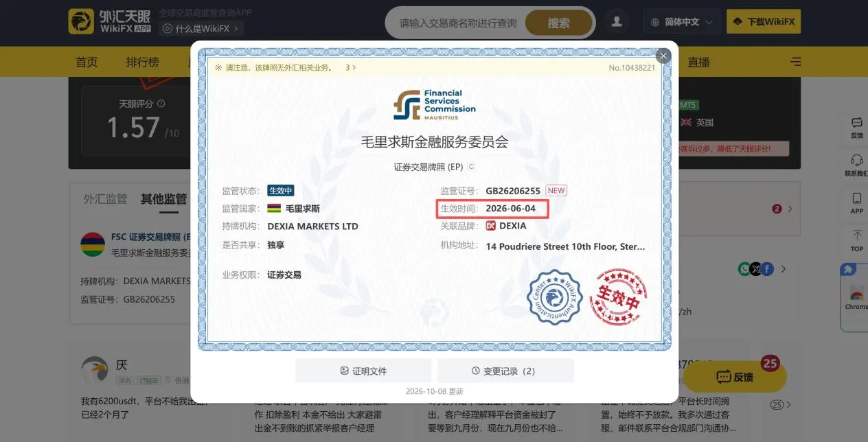Viewport: 868px width, 442px height.
Task: Click the truncated address 14 Poudriere Street
Action: pyautogui.click(x=565, y=246)
